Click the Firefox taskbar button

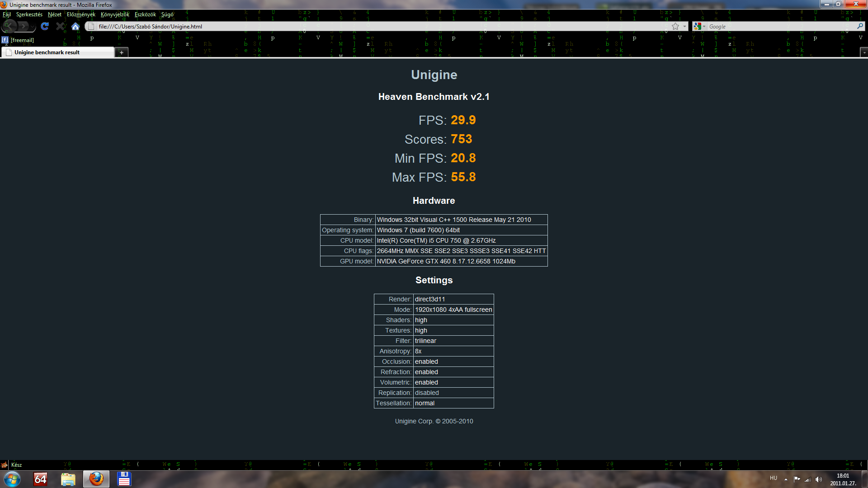[x=96, y=479]
